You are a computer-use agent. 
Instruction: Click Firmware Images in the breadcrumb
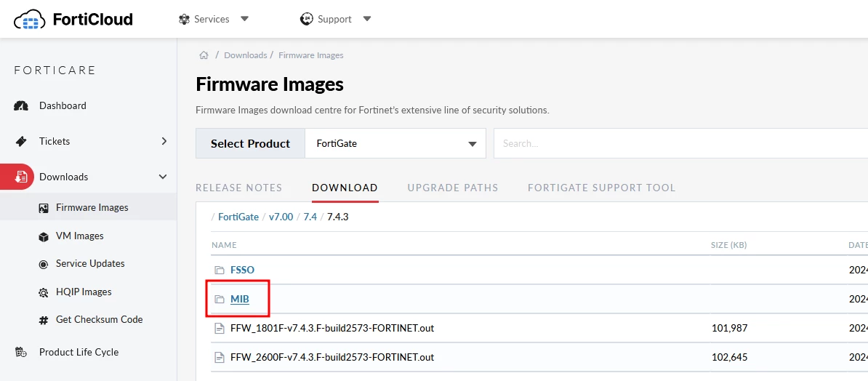tap(311, 55)
